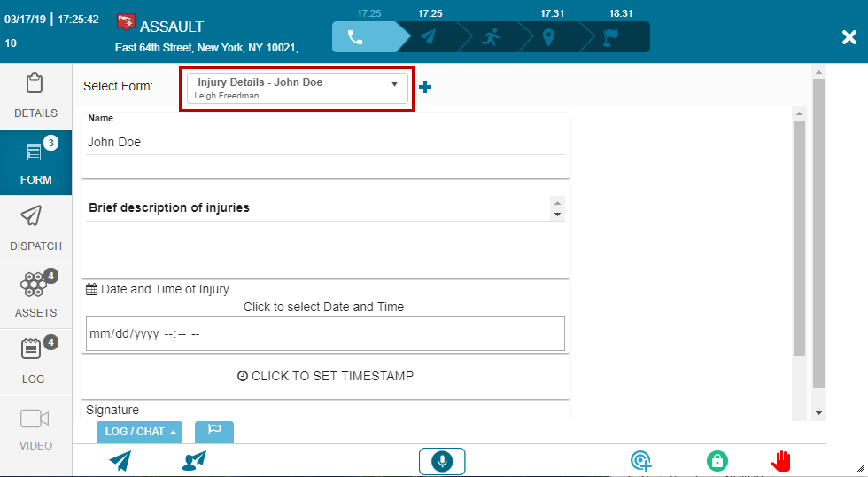Screen dimensions: 868x477
Task: Open the Select Form dropdown
Action: [298, 88]
